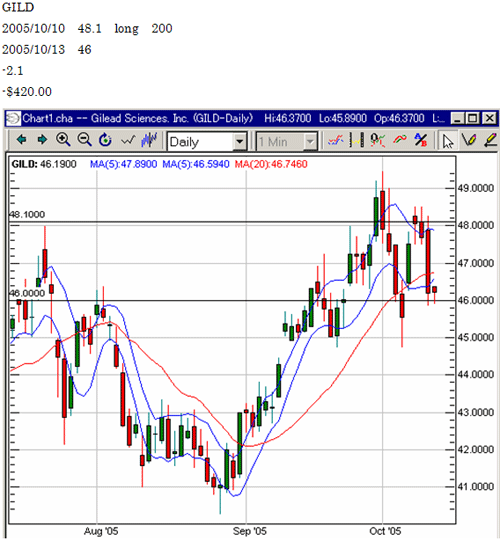The image size is (500, 541).
Task: Select the yellow highlighter pen tool
Action: (x=490, y=140)
